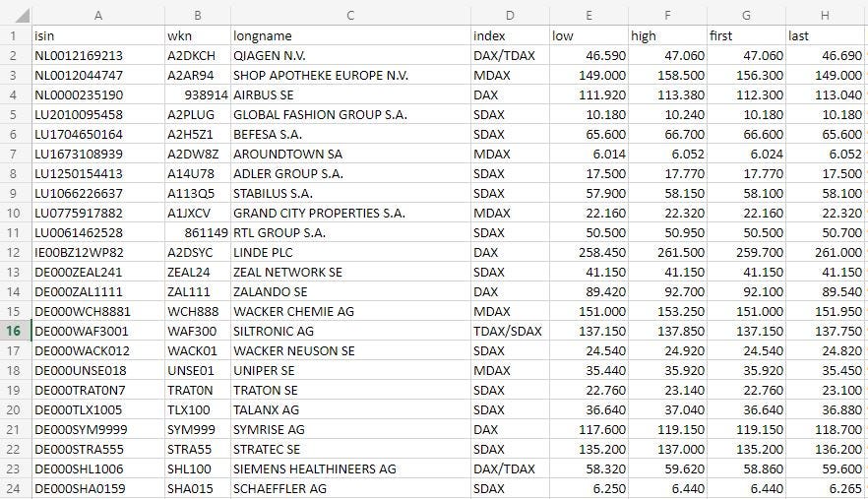Select the AROUNDTOWN SA cell
The image size is (868, 499).
(350, 154)
